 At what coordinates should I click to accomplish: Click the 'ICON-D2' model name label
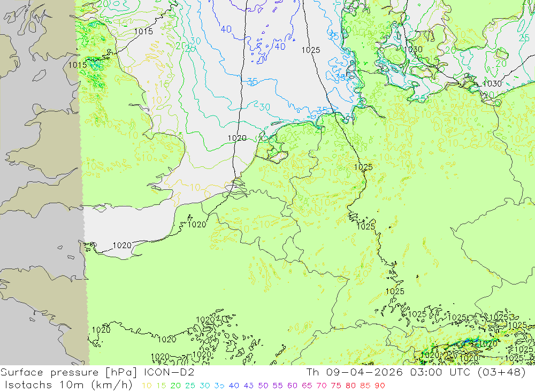click(169, 372)
